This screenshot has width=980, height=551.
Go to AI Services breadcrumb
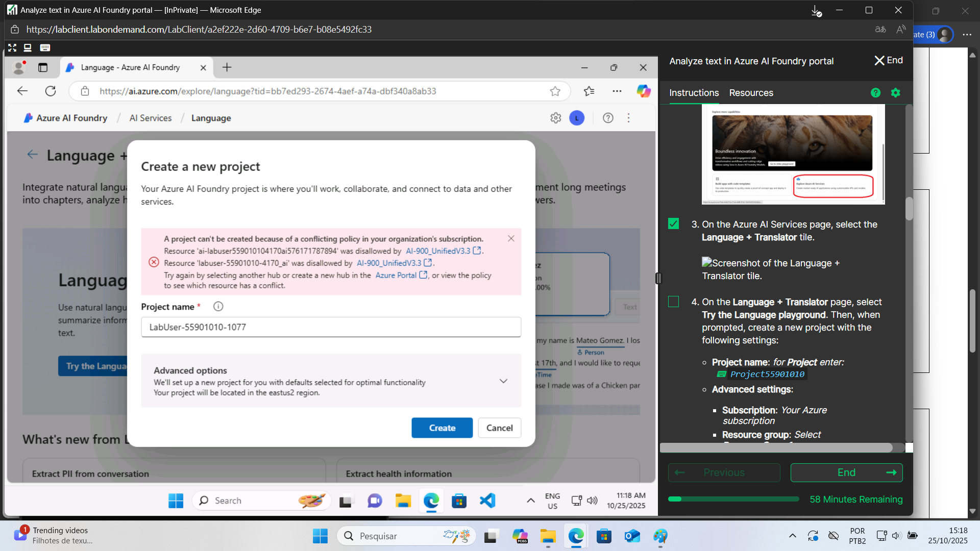151,118
